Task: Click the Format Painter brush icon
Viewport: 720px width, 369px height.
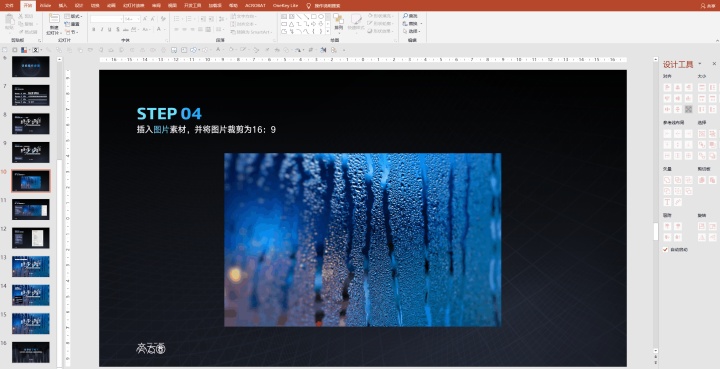Action: pos(21,32)
